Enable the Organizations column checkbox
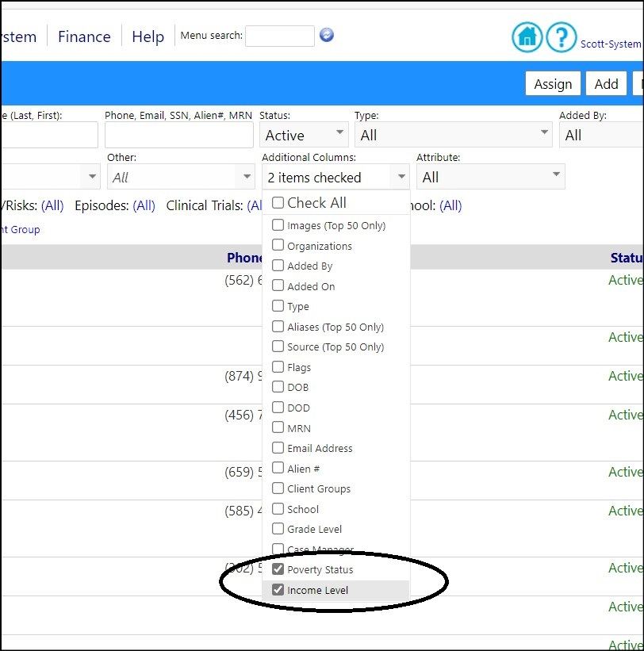This screenshot has height=651, width=644. (x=278, y=245)
